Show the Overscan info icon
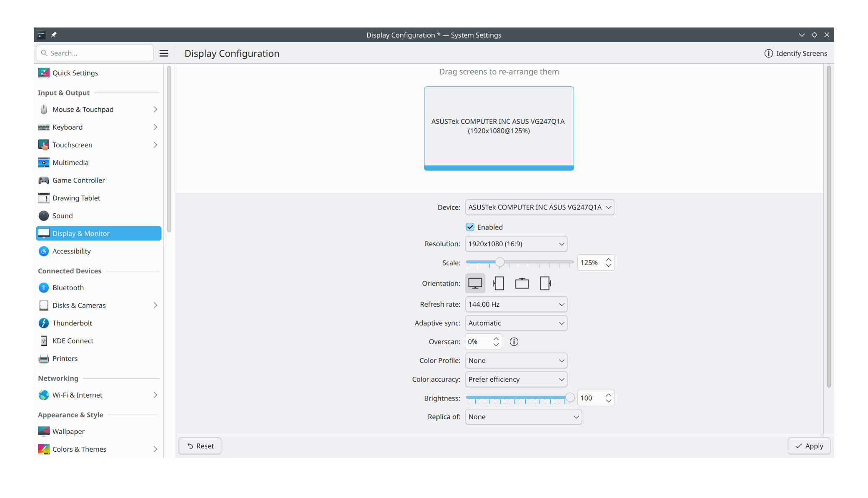This screenshot has height=498, width=868. point(514,342)
